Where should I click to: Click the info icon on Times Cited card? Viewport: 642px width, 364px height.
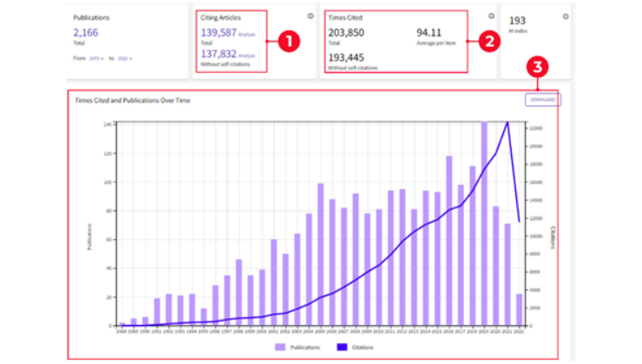[x=491, y=16]
